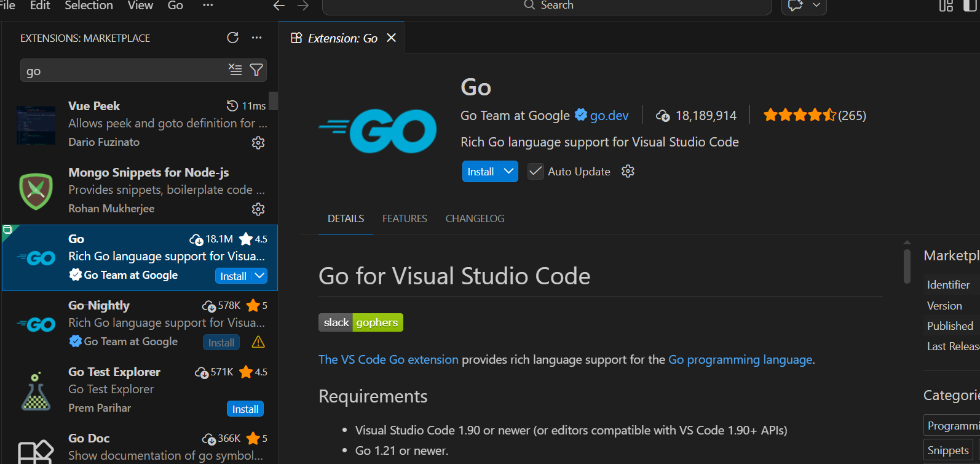
Task: Open the Selection menu
Action: 89,6
